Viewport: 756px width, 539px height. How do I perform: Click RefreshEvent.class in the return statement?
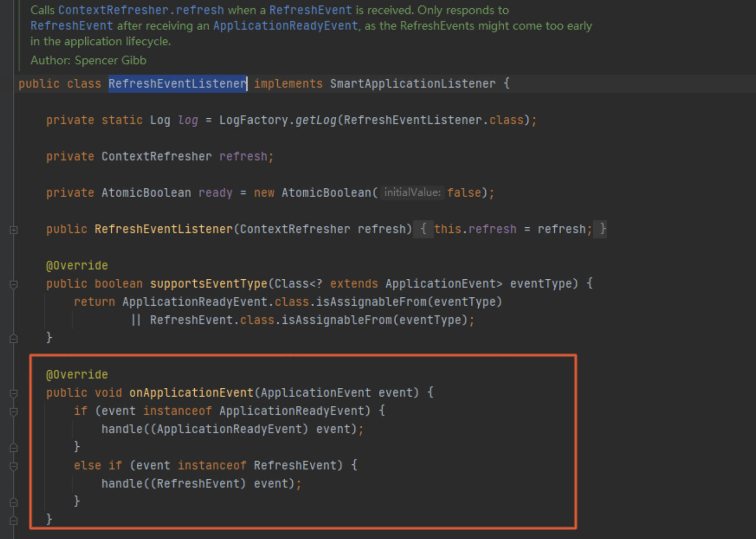(x=212, y=320)
